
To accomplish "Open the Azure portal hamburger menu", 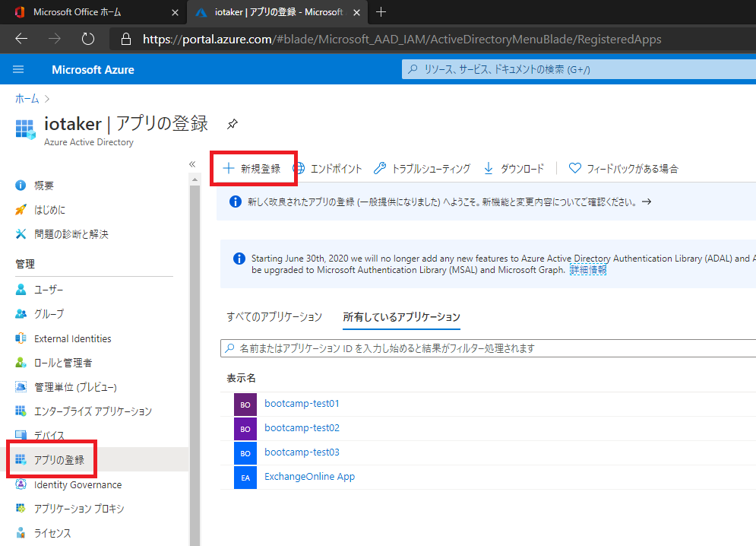I will pos(18,69).
